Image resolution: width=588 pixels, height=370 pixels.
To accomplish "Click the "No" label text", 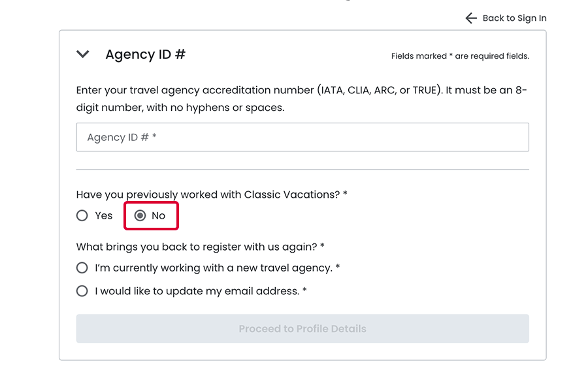I will click(x=158, y=215).
